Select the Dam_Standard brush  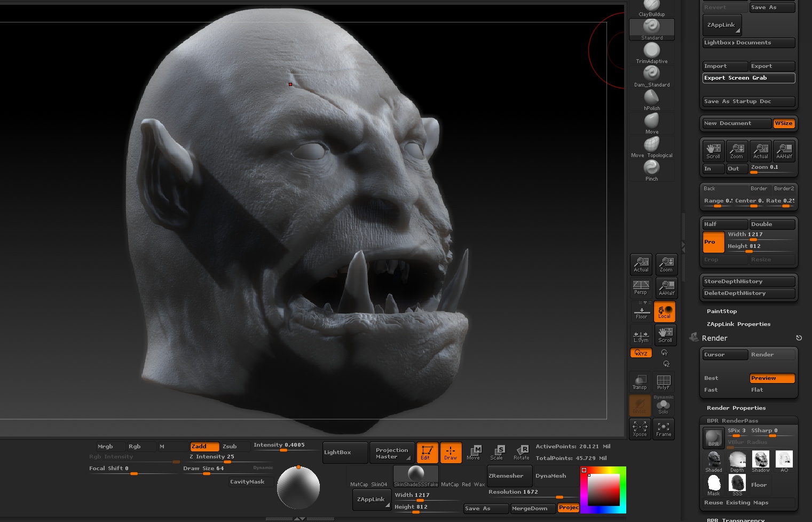click(652, 76)
